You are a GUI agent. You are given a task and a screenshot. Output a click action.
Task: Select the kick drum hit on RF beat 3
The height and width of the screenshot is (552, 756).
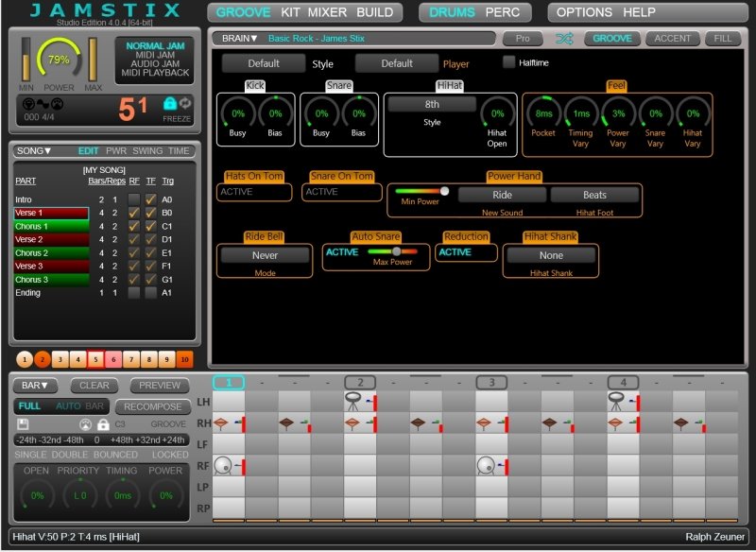491,466
